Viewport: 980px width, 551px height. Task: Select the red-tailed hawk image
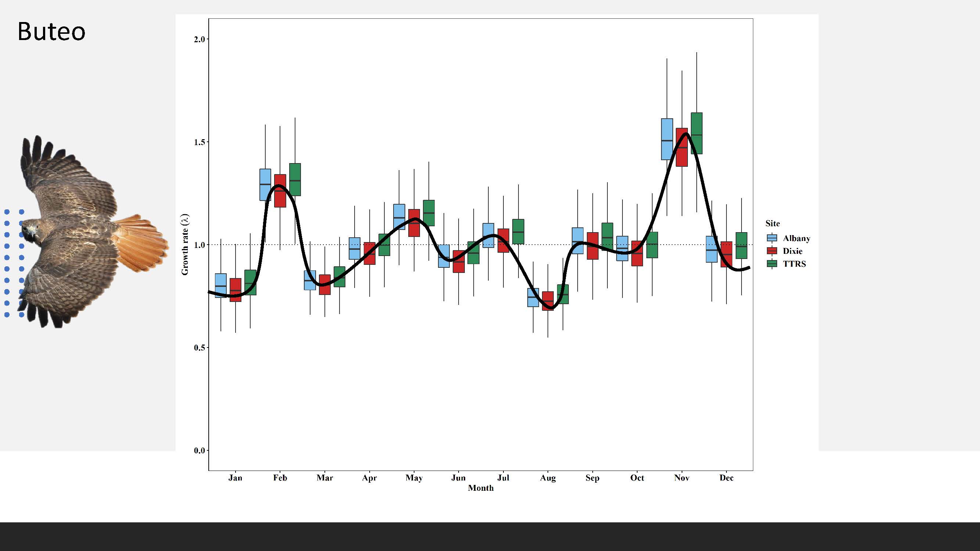point(91,232)
